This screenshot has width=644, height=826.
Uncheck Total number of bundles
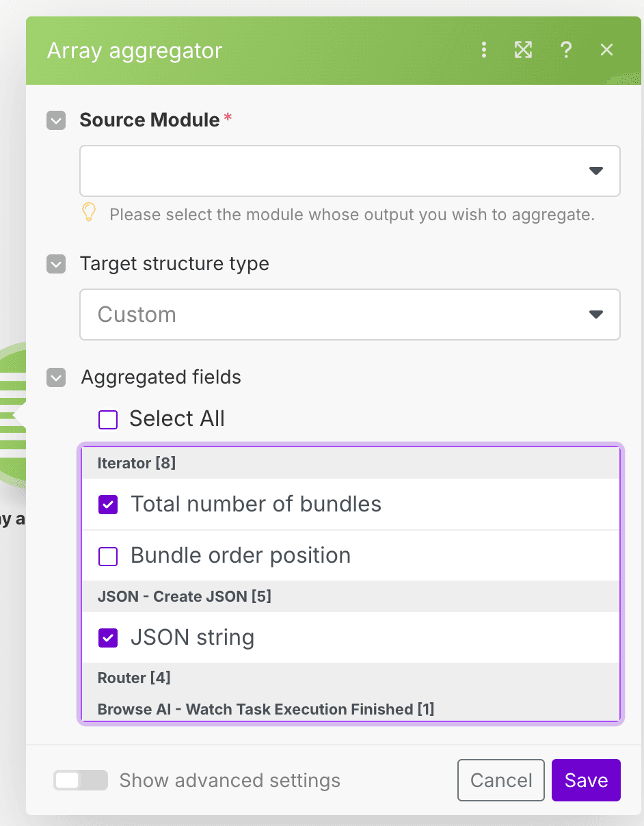click(108, 505)
